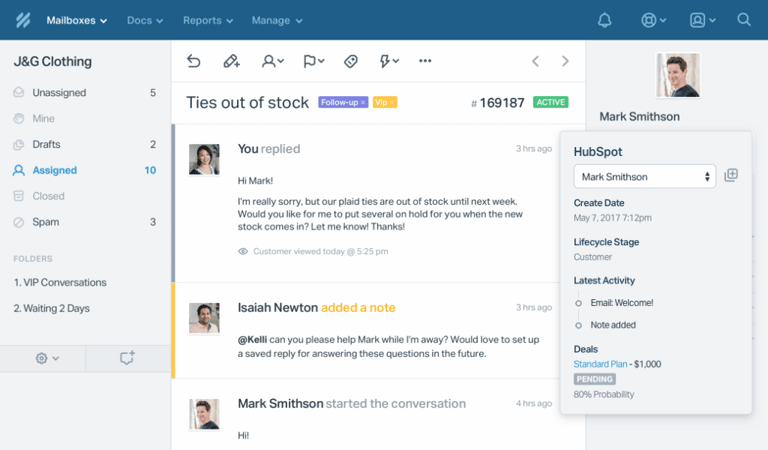This screenshot has height=450, width=768.
Task: Click the reply arrow icon in toolbar
Action: pyautogui.click(x=193, y=61)
